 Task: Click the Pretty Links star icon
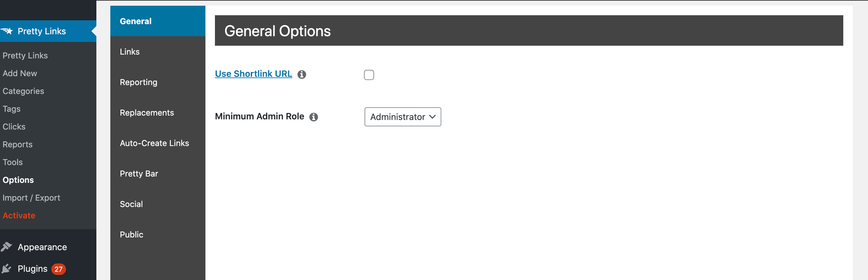tap(6, 31)
